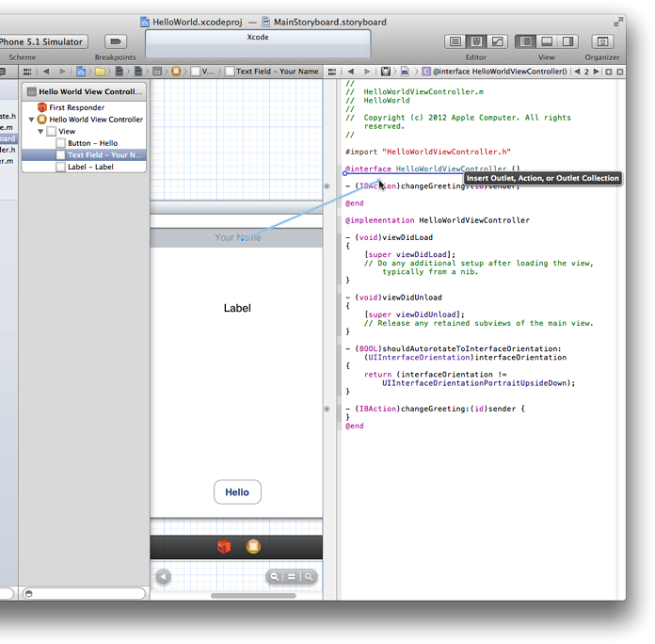The image size is (655, 644).
Task: Click the Hello button on canvas
Action: tap(237, 492)
